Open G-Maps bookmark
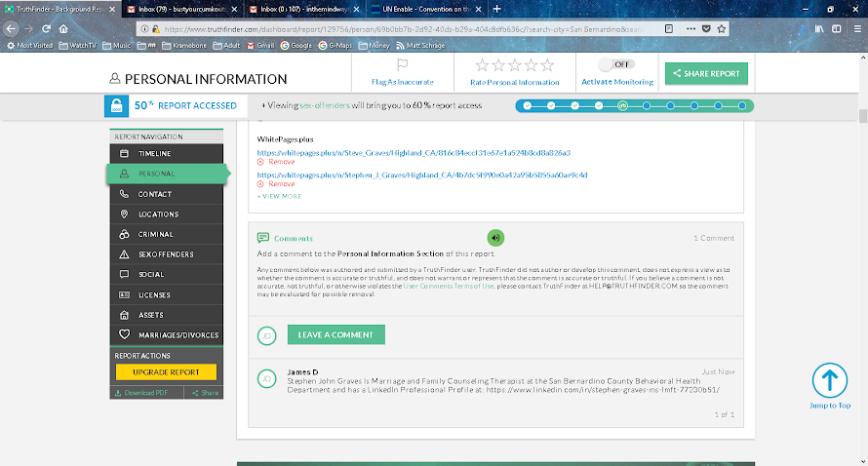The image size is (868, 466). [x=335, y=46]
